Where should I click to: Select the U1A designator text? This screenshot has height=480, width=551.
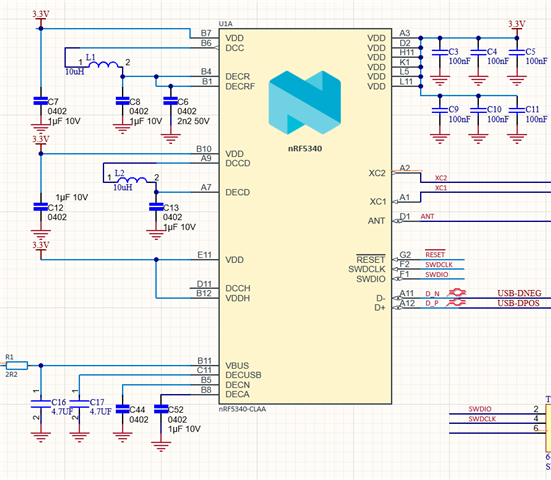225,24
